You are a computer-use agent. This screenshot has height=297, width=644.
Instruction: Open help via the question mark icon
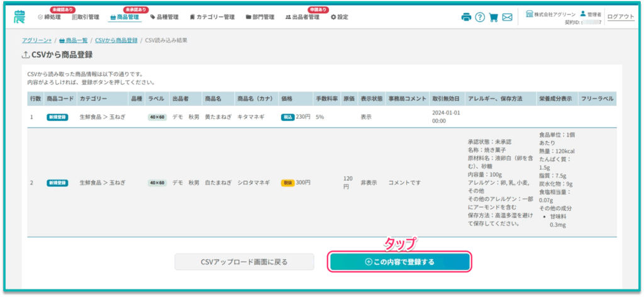click(480, 17)
